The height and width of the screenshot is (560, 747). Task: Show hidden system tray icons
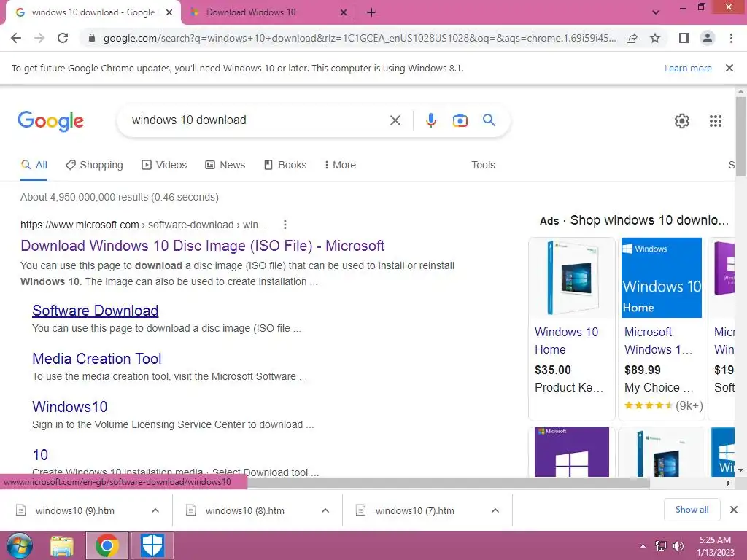click(643, 546)
